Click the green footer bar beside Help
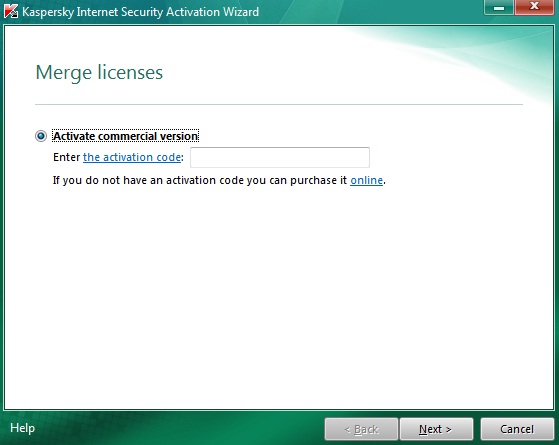The width and height of the screenshot is (559, 445). coord(178,428)
